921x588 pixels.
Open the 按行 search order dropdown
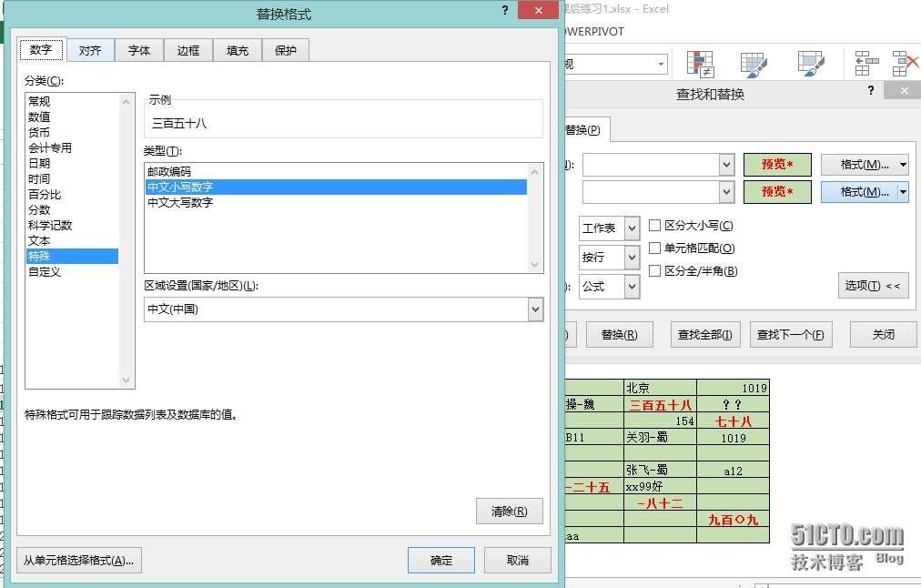point(632,257)
